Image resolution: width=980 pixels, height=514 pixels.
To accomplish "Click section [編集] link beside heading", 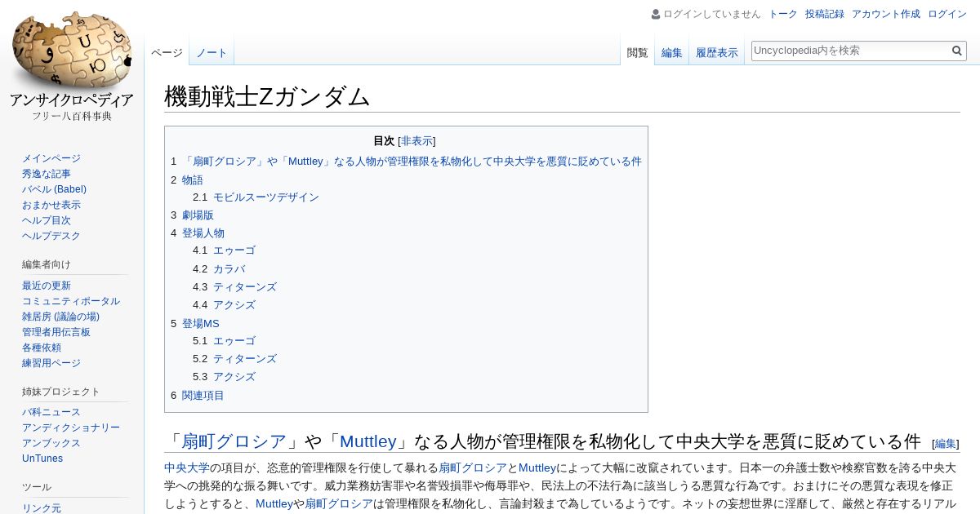I will click(x=946, y=444).
